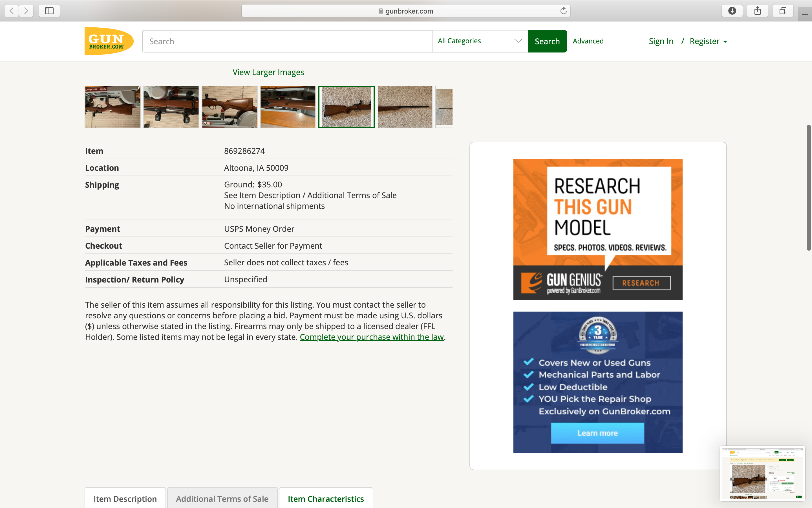Show all tabs overview

click(782, 11)
